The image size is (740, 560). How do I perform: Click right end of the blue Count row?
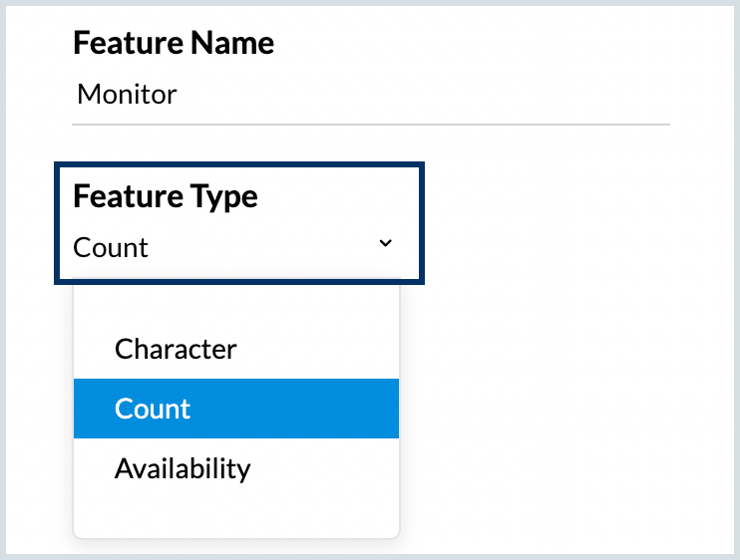click(379, 409)
